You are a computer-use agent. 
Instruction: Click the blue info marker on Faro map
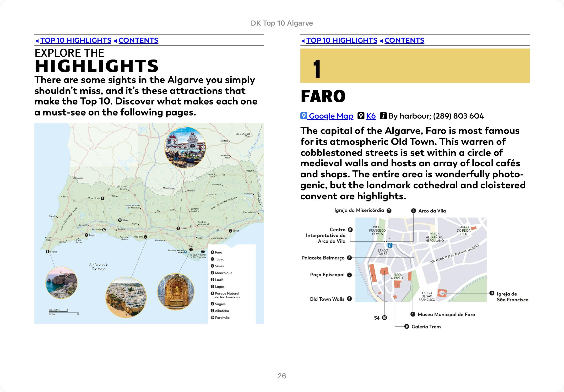coord(390,245)
